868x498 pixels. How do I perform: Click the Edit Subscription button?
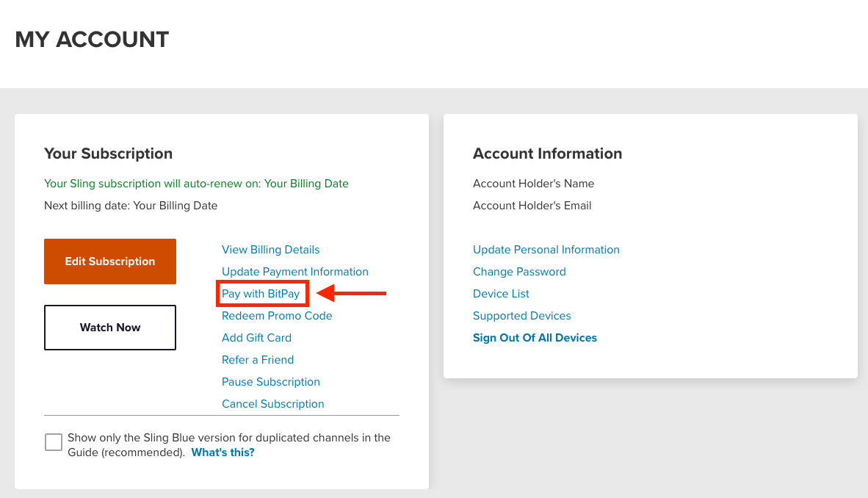coord(110,261)
